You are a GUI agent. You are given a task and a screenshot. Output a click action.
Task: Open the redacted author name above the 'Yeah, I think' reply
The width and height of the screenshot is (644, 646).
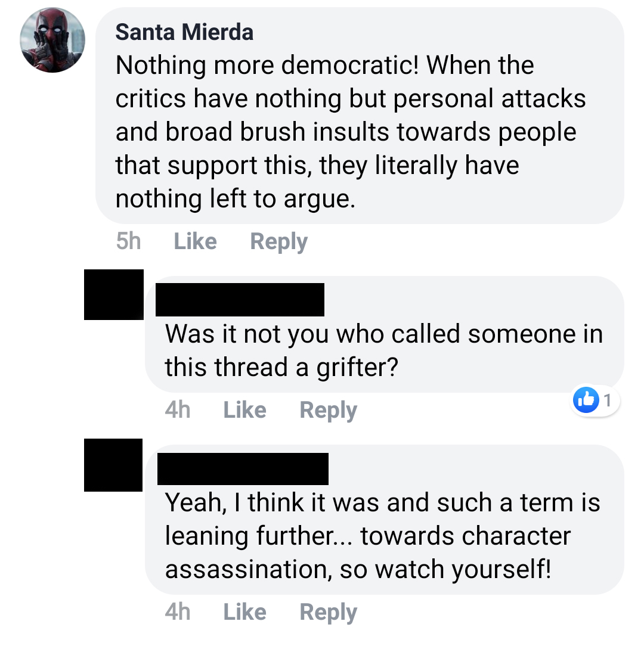pos(243,469)
